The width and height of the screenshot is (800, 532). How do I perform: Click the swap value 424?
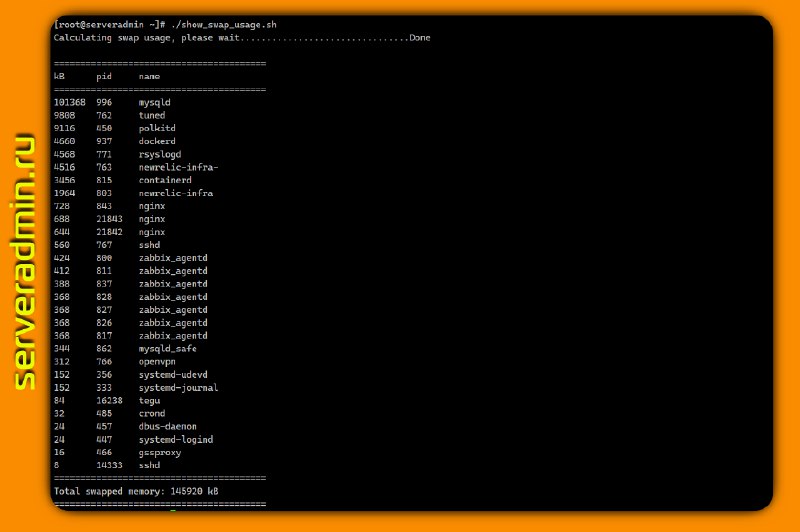[x=62, y=258]
